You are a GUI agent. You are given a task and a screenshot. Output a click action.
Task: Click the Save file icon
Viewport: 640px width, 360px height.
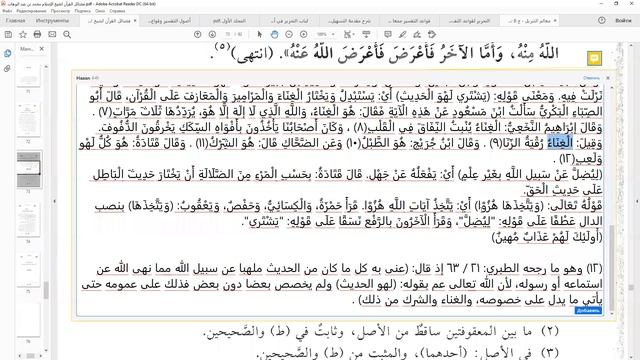8,35
